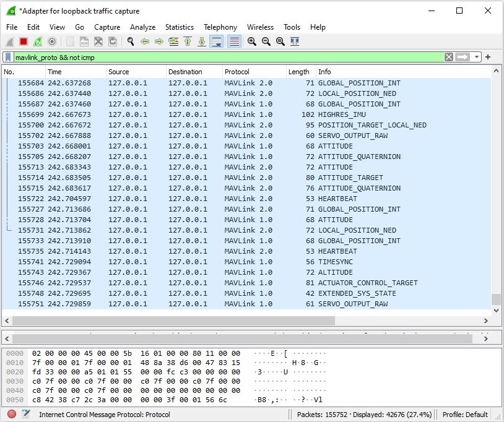Open capture file properties status icon
This screenshot has height=422, width=504.
coord(26,415)
